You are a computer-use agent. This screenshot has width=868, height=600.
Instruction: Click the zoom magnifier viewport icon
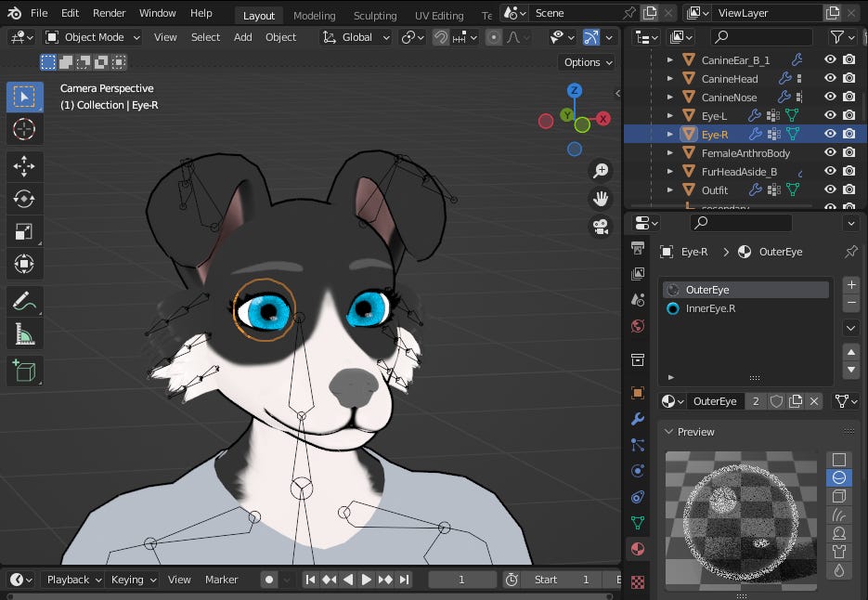point(601,171)
